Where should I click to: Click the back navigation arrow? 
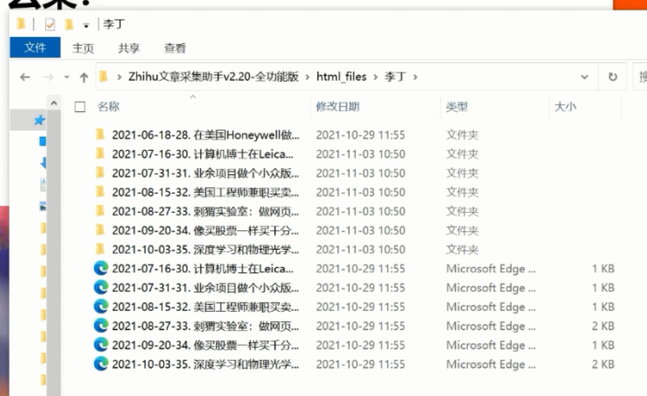tap(25, 77)
